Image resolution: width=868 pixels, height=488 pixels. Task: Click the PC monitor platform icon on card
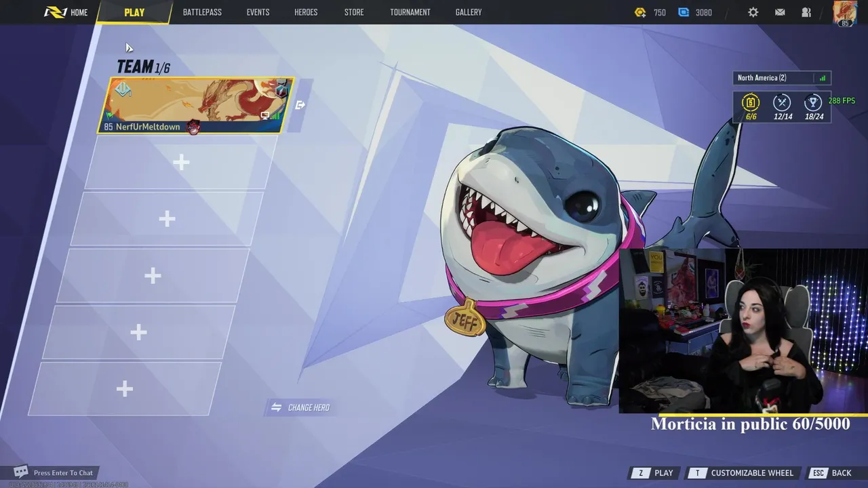point(264,116)
